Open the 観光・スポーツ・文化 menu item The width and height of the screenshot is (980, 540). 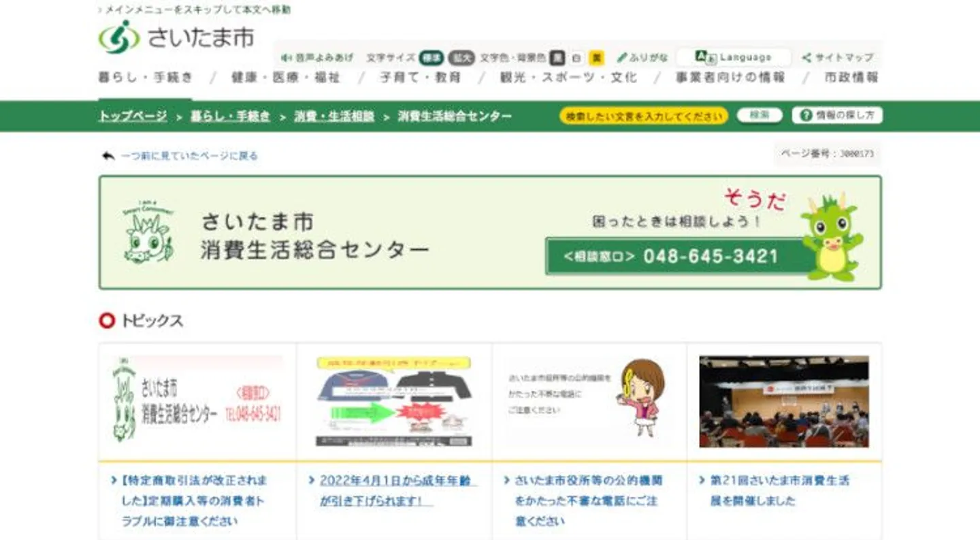pos(568,78)
